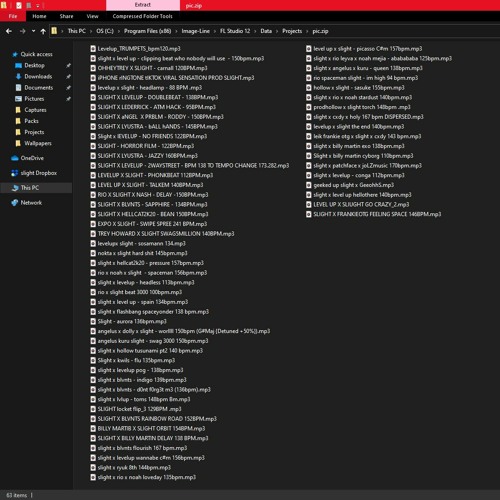Click This PC in the address bar
The width and height of the screenshot is (500, 500).
(x=77, y=31)
